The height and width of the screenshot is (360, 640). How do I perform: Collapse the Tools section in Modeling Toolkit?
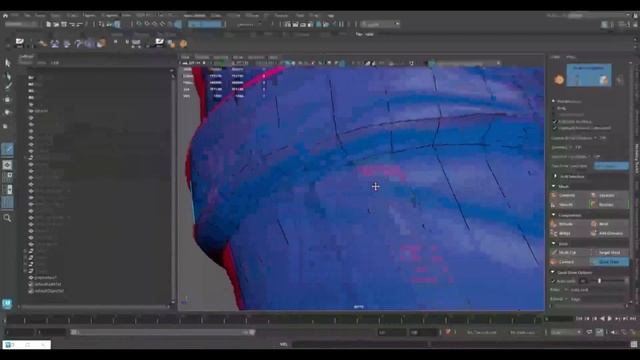[x=554, y=244]
